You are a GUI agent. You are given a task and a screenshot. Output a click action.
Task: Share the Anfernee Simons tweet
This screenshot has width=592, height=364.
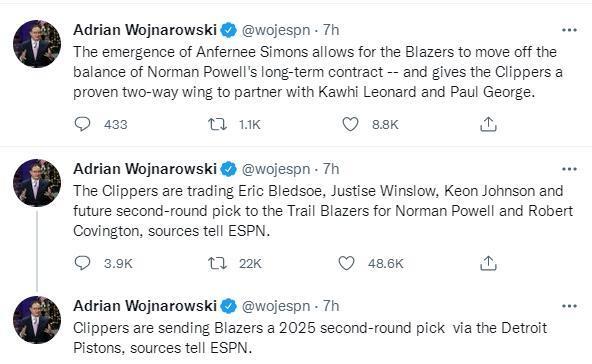(488, 124)
